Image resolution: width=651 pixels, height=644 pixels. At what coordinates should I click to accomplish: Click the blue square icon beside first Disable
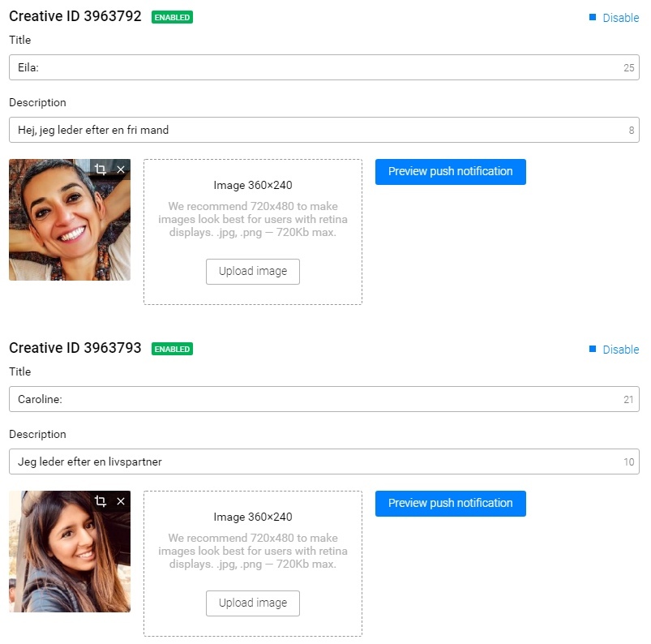coord(593,17)
